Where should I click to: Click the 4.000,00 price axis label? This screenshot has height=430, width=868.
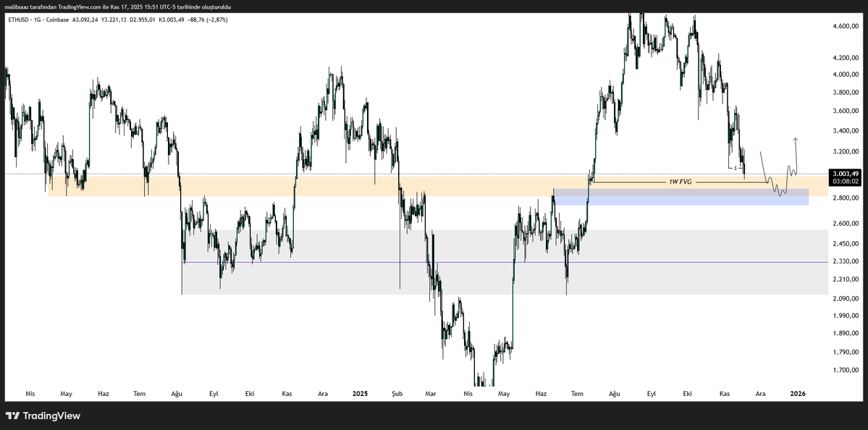click(x=845, y=75)
